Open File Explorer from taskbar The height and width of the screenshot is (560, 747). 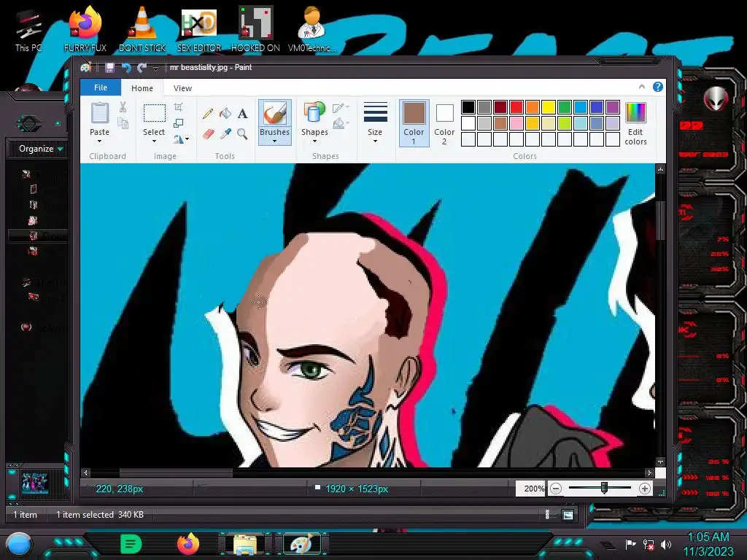tap(245, 544)
